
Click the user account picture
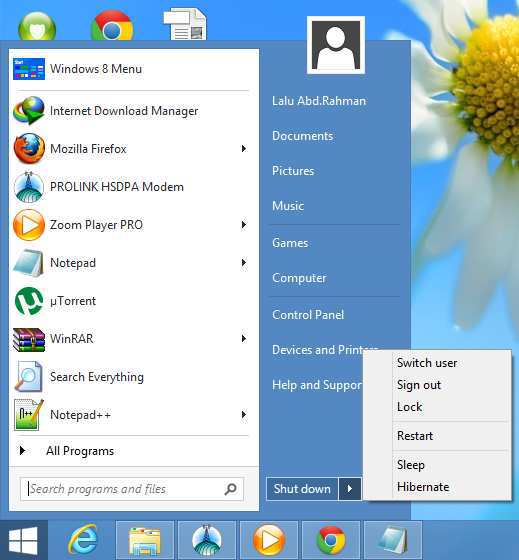click(x=336, y=45)
